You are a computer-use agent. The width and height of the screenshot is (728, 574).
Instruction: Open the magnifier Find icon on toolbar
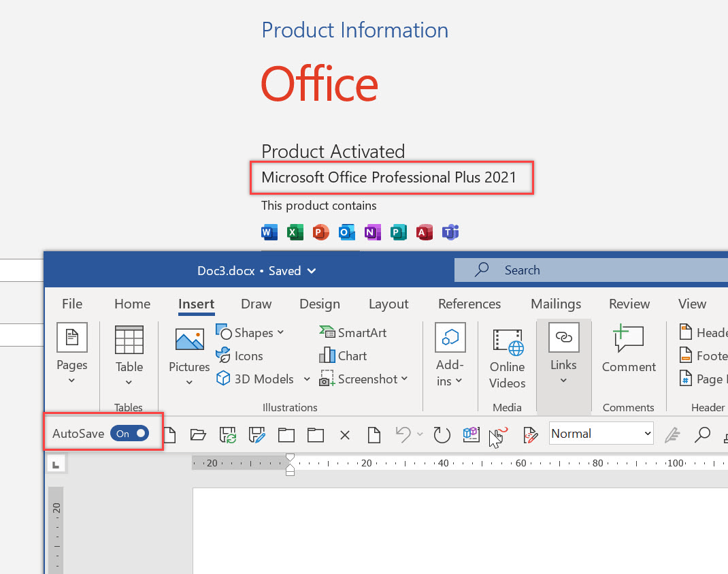(x=702, y=434)
